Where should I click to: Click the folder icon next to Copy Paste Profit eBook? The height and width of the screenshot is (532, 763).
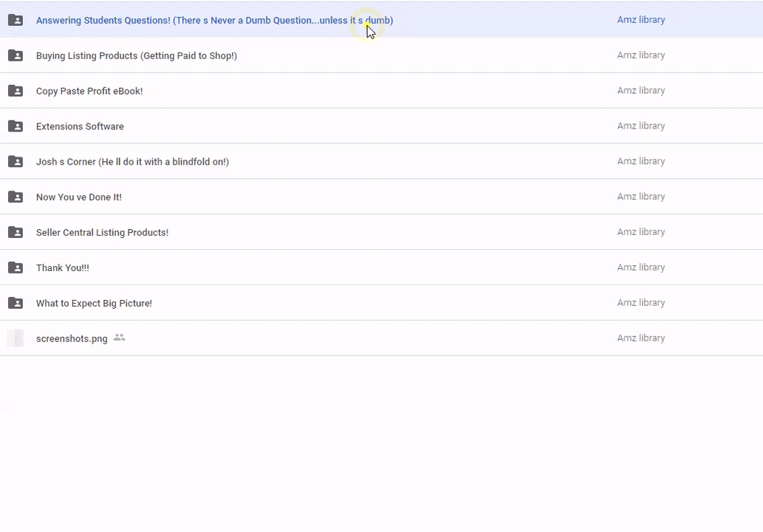(x=16, y=91)
